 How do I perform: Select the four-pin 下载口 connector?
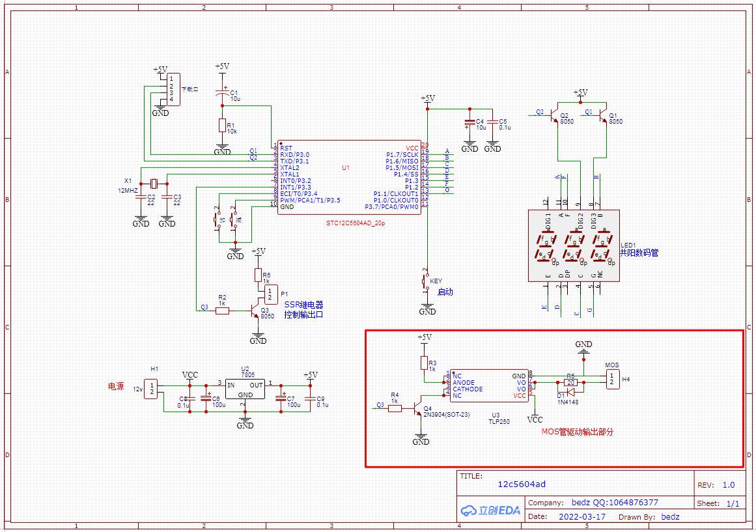[173, 89]
